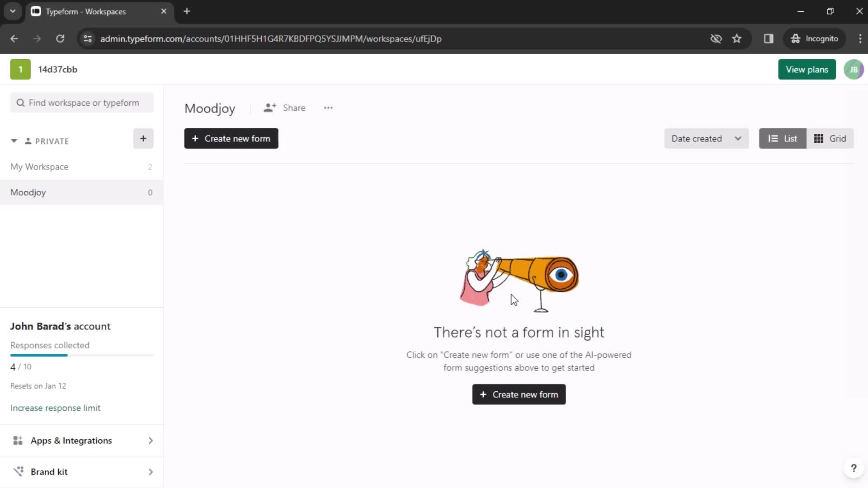868x488 pixels.
Task: Click the Apps & Integrations arrow icon
Action: tap(150, 441)
